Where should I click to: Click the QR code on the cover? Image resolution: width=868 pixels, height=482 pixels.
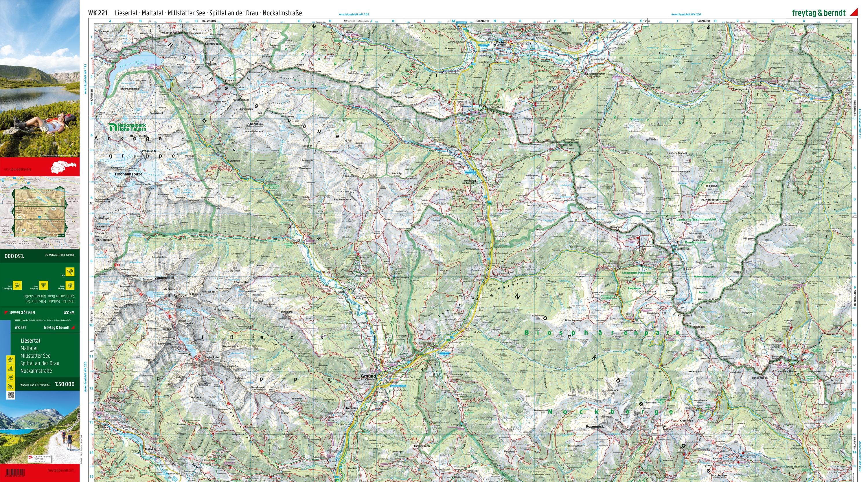click(11, 395)
